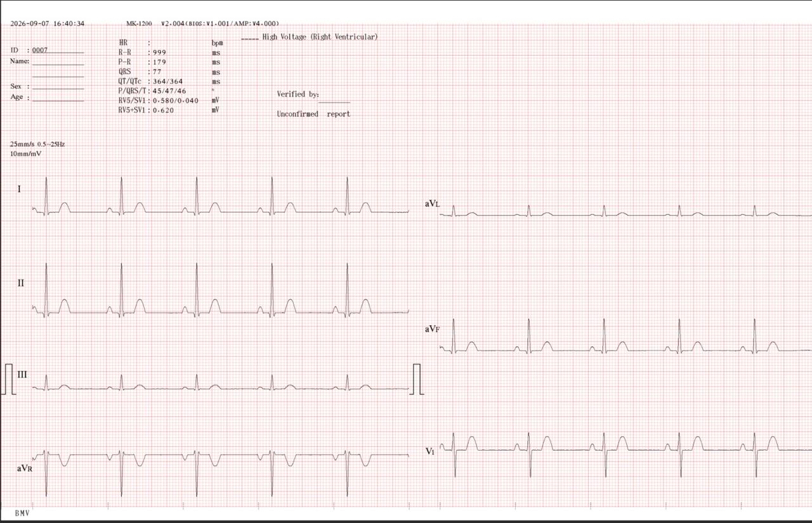Select the aVF lead label
This screenshot has width=812, height=523.
pyautogui.click(x=432, y=329)
